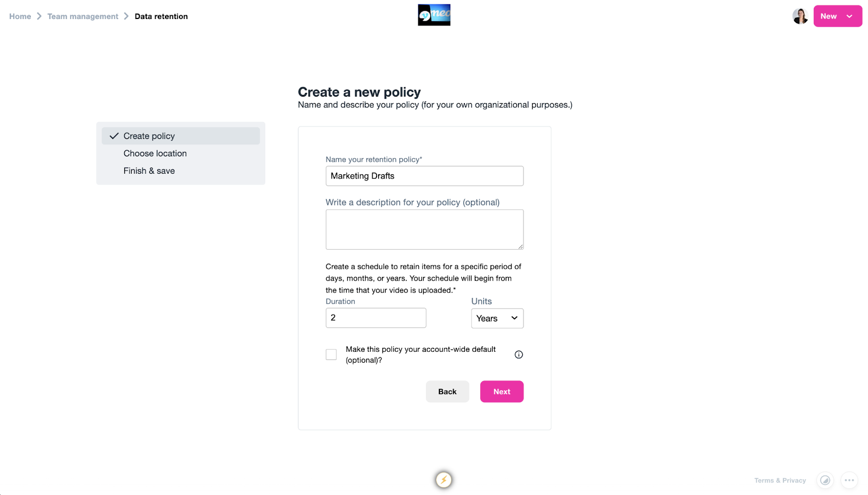The width and height of the screenshot is (868, 495).
Task: Click into the policy description text area
Action: (424, 229)
